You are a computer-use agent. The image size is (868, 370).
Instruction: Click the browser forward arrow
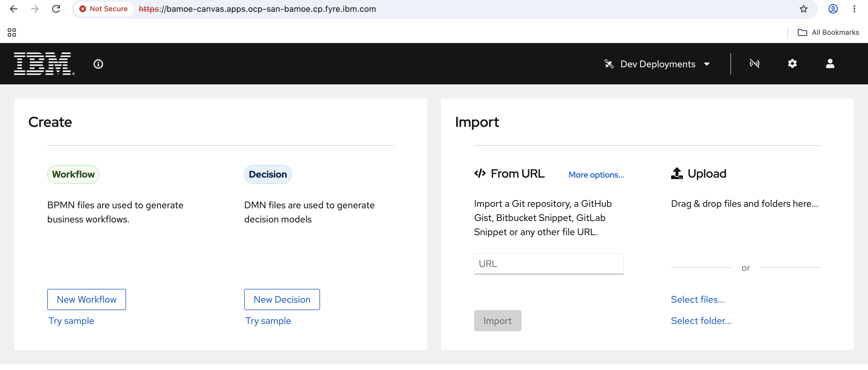click(x=35, y=9)
